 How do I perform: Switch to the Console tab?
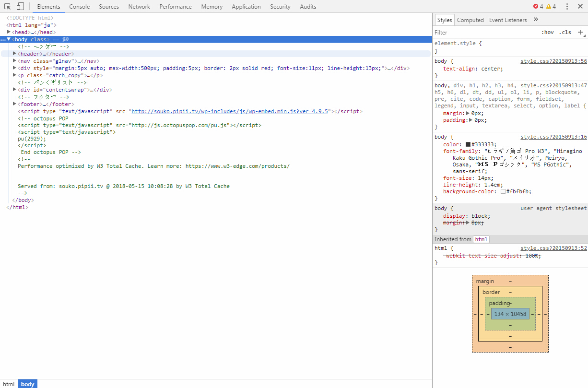79,7
